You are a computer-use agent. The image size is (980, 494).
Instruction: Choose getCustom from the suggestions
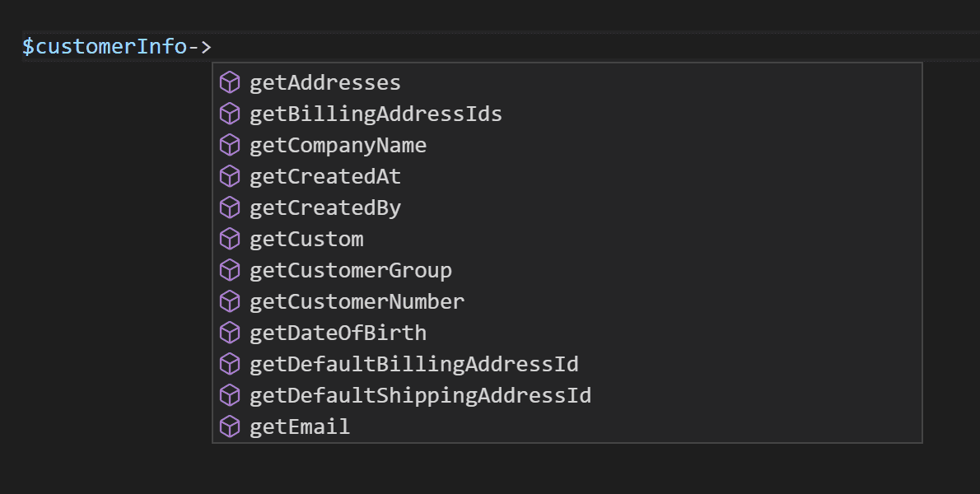[306, 239]
